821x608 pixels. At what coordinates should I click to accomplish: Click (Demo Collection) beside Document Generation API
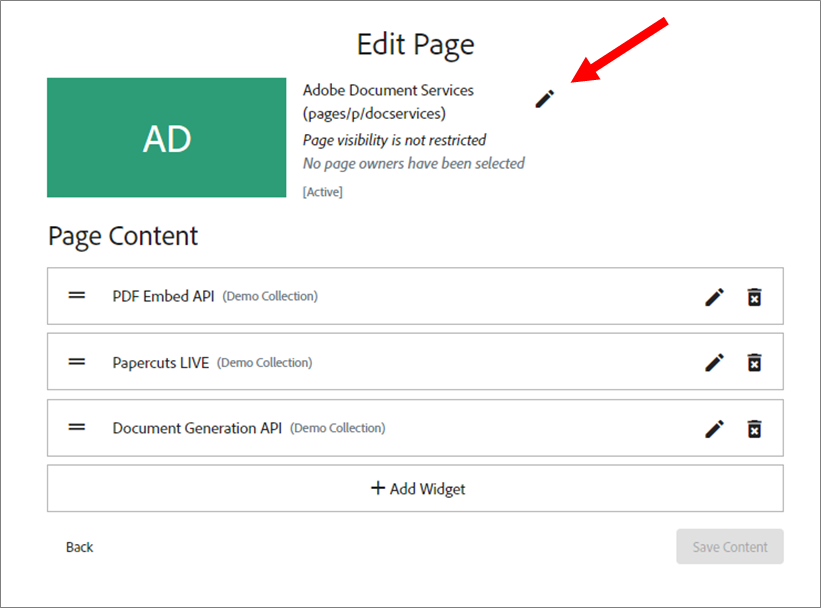click(338, 428)
